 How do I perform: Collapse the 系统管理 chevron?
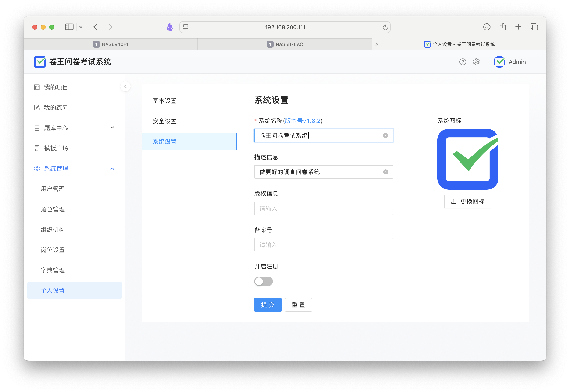tap(112, 169)
